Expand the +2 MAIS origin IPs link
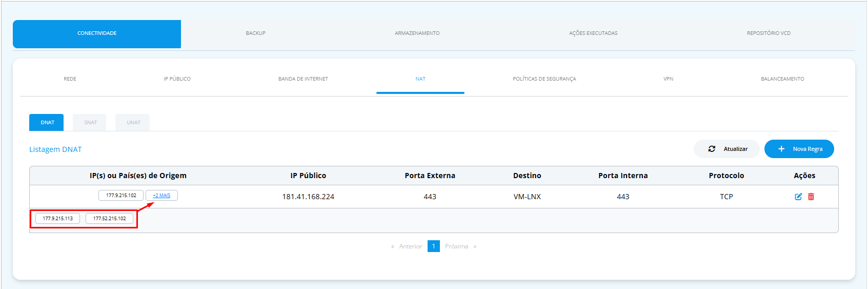 point(162,196)
